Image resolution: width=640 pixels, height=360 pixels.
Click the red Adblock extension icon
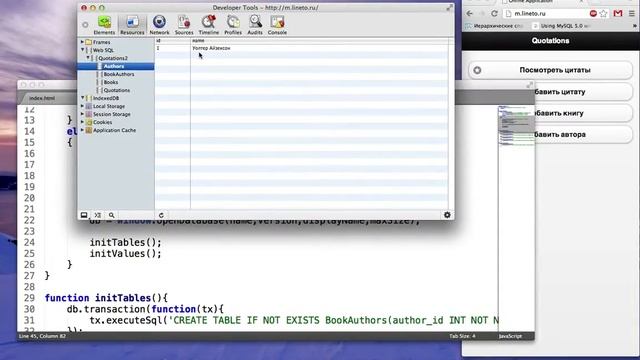(x=593, y=13)
